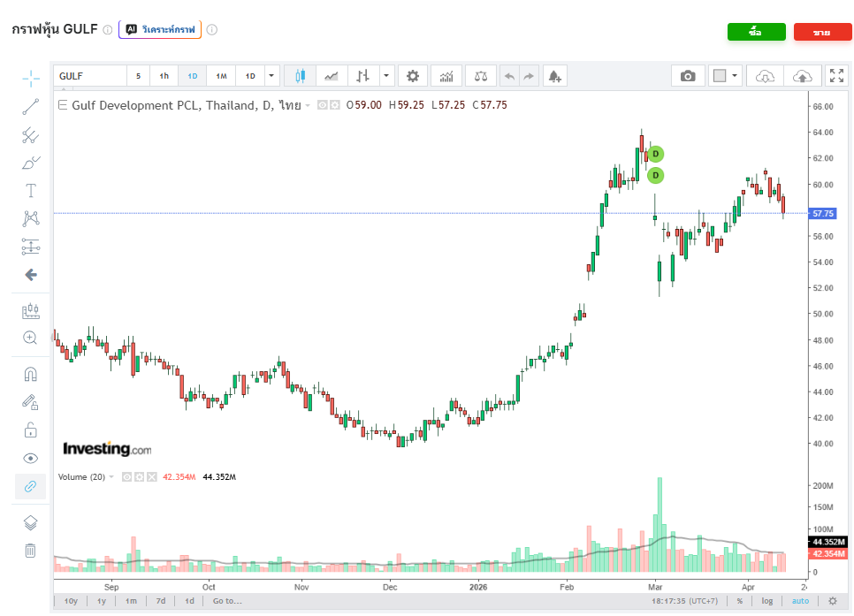This screenshot has height=616, width=854.
Task: Toggle auto scale mode
Action: tap(800, 601)
